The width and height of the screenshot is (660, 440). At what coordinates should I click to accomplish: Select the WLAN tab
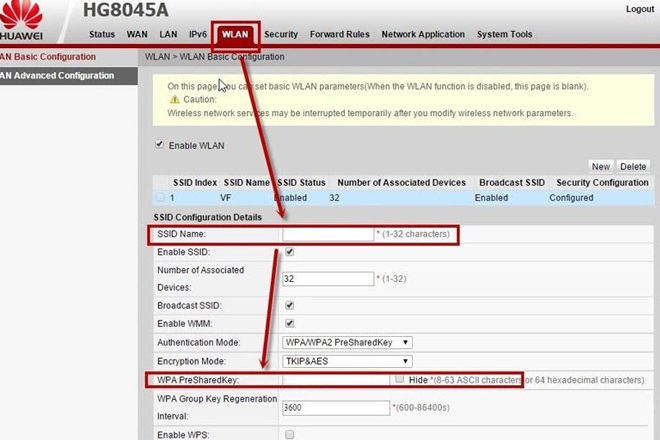235,35
